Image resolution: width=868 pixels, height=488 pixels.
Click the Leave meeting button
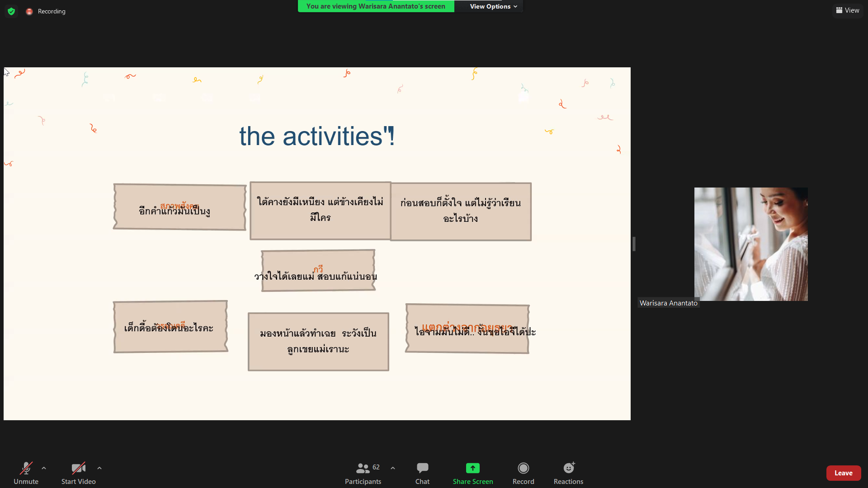pyautogui.click(x=843, y=473)
